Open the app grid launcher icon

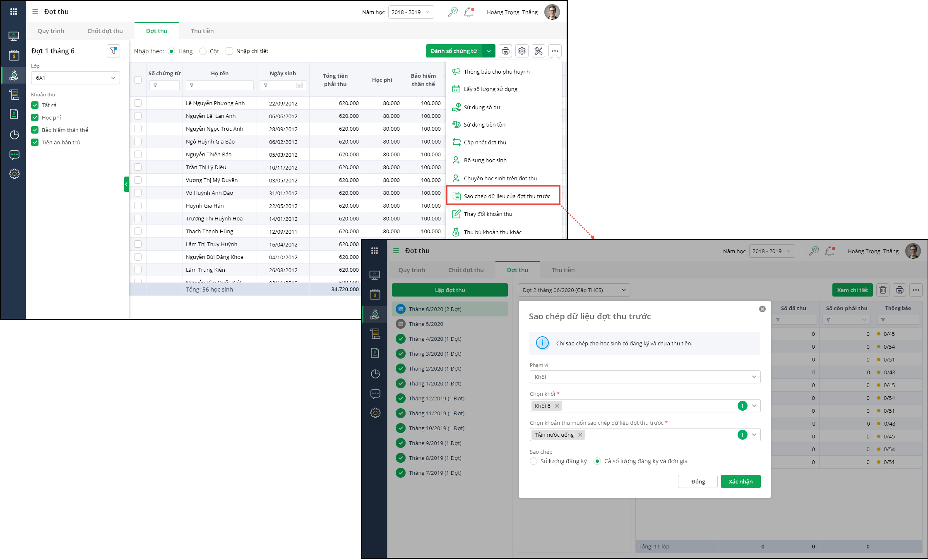click(14, 12)
